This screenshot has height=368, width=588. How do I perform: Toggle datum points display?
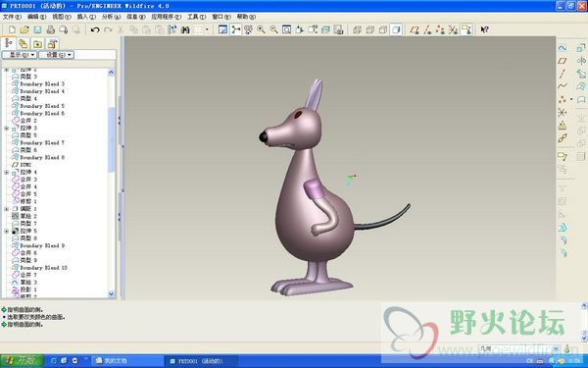[440, 29]
